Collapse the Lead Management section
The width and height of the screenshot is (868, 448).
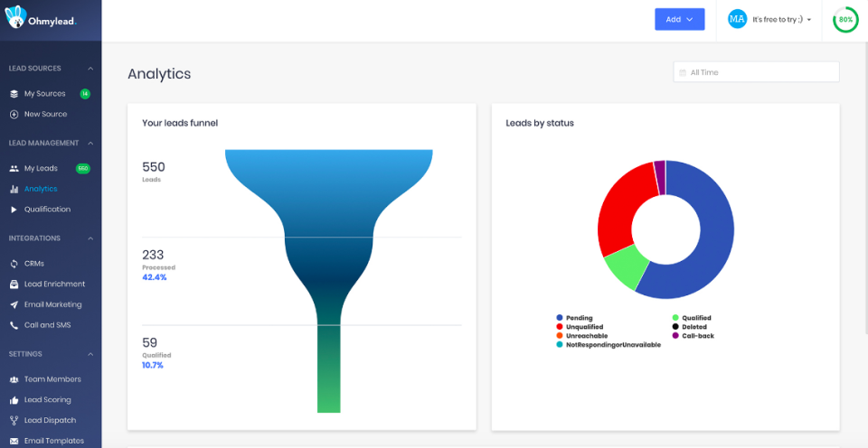point(90,144)
